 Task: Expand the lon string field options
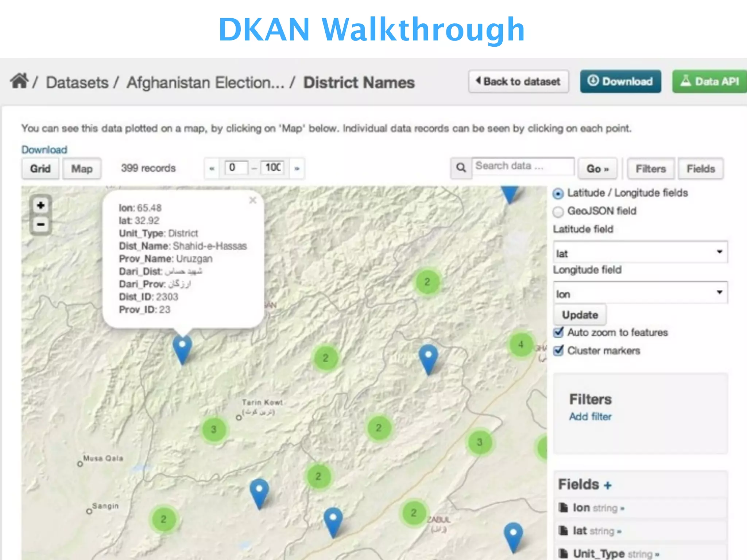tap(622, 508)
